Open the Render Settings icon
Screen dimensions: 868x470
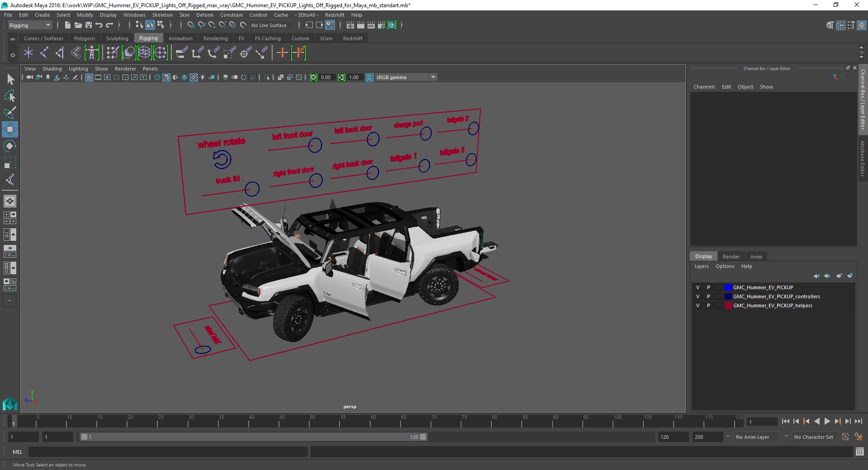(382, 25)
